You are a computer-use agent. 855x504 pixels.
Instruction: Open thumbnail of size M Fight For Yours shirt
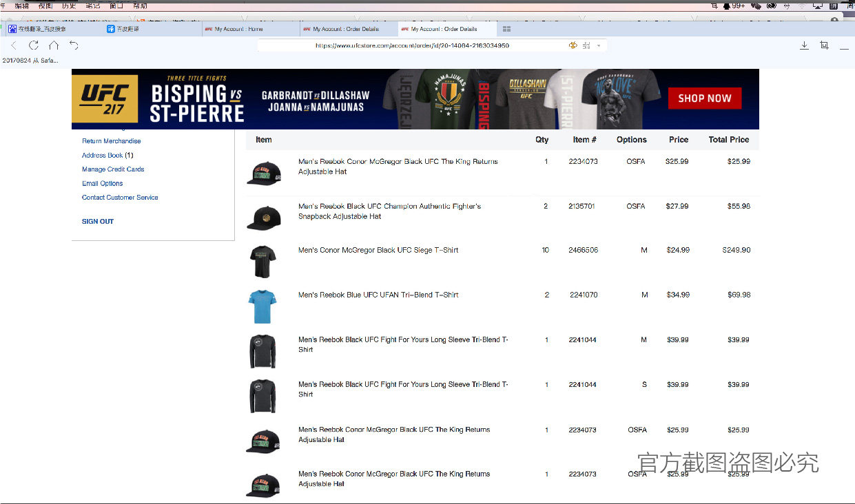262,351
